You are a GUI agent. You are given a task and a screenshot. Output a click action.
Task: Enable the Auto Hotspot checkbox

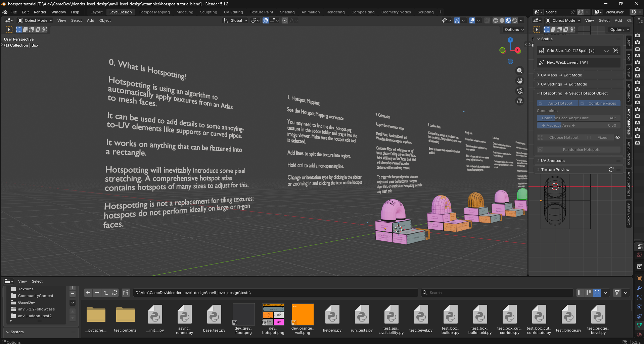tap(541, 103)
